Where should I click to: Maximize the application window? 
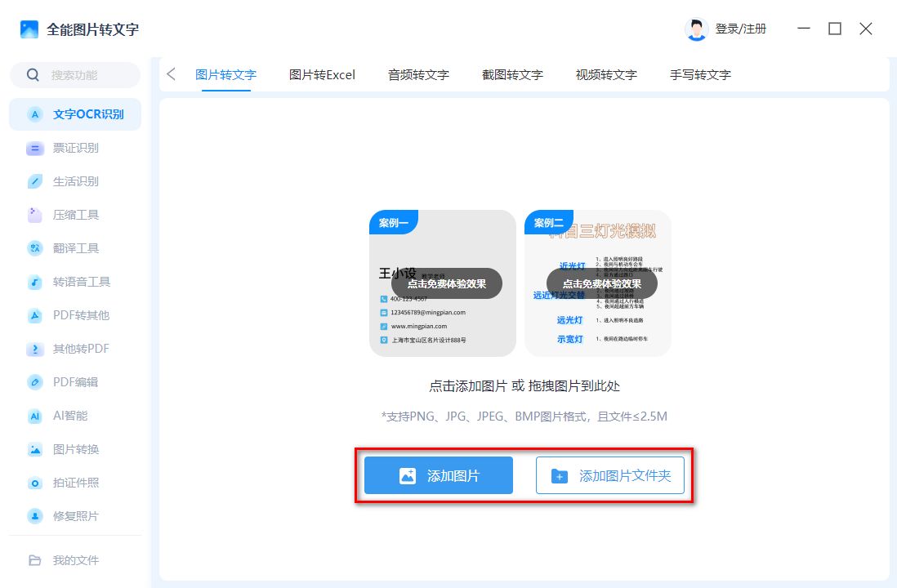pyautogui.click(x=835, y=29)
